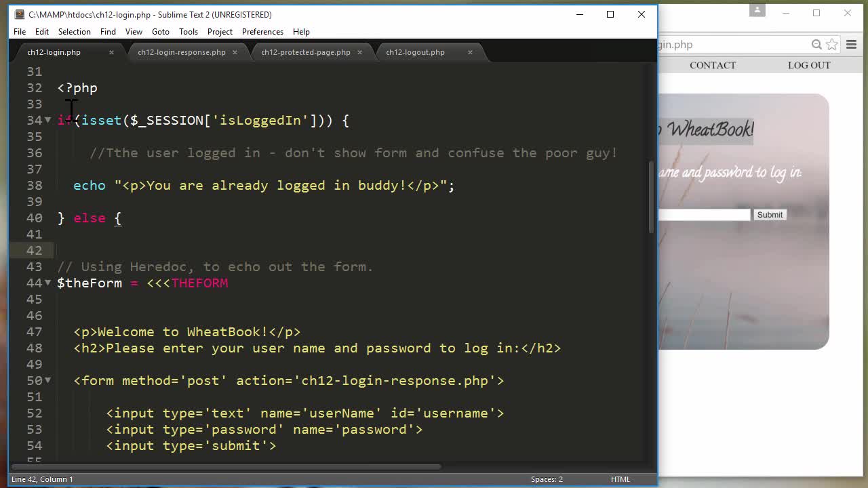
Task: Open the browser hamburger menu
Action: pos(852,45)
